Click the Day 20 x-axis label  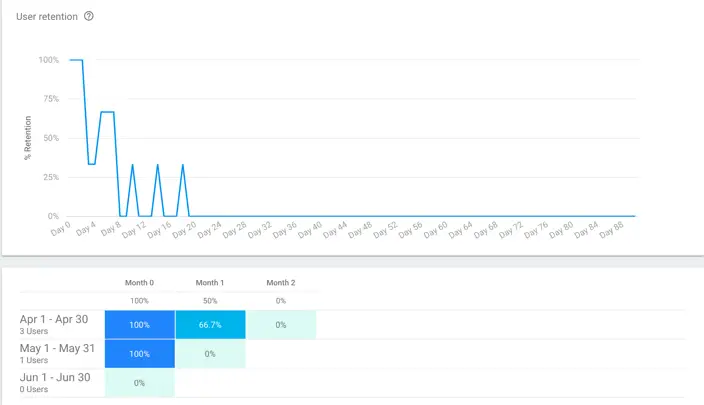coord(184,231)
